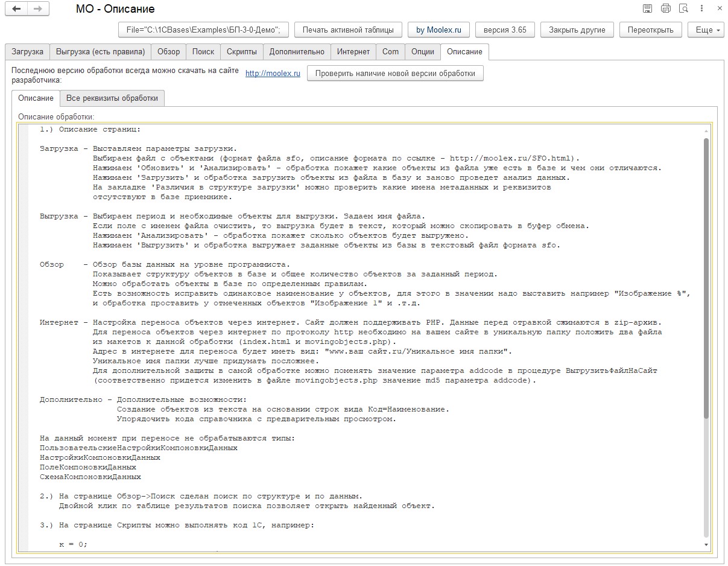Screen dimensions: 728x566
Task: Click line 'Уникальное имя папки лучше придумать'
Action: coord(206,361)
